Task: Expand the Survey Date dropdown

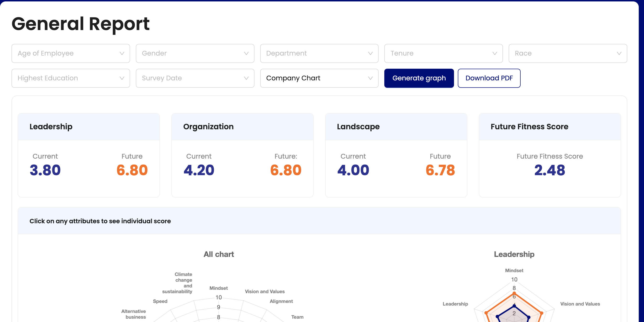Action: coord(195,78)
